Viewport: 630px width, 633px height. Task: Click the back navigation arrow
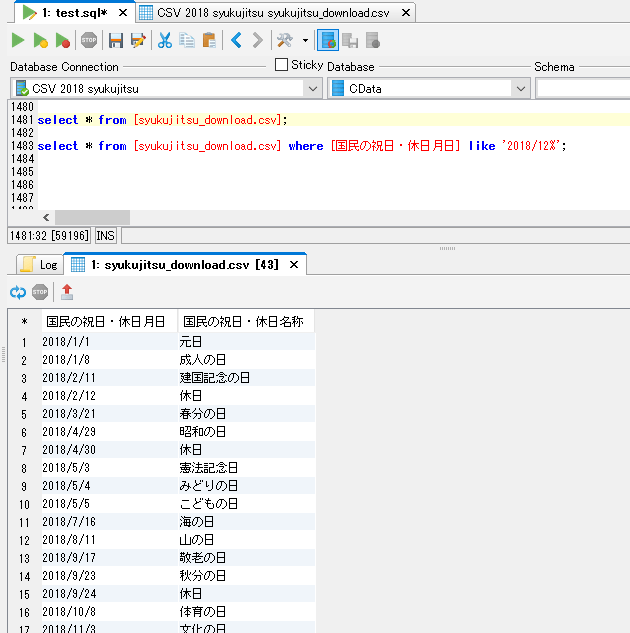point(236,40)
